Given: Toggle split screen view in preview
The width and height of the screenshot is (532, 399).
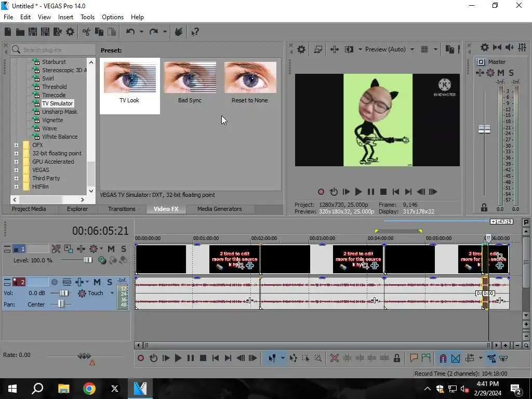Looking at the screenshot, I should point(349,49).
